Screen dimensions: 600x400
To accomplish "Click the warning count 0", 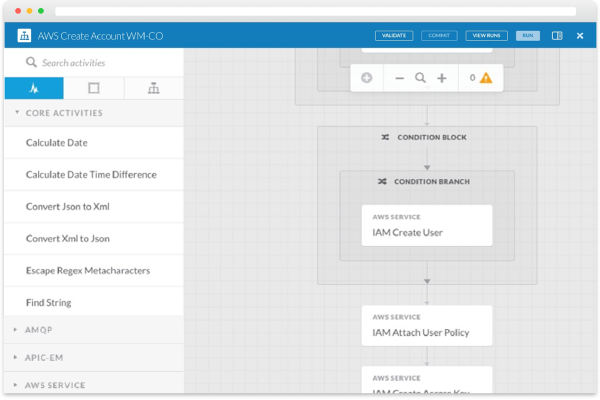I will 473,78.
